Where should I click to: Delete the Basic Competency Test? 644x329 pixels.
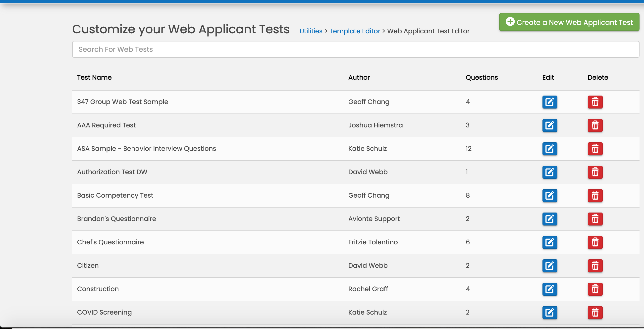tap(595, 196)
